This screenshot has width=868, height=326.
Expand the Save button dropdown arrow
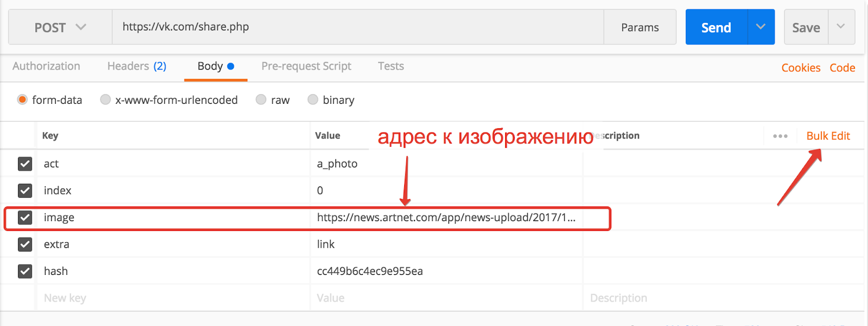[x=841, y=27]
